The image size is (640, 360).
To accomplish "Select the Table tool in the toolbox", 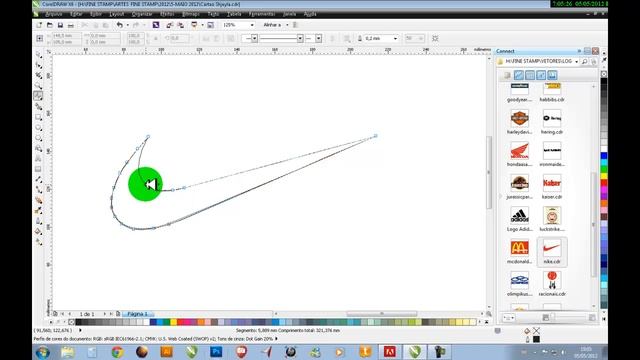I will 38,169.
